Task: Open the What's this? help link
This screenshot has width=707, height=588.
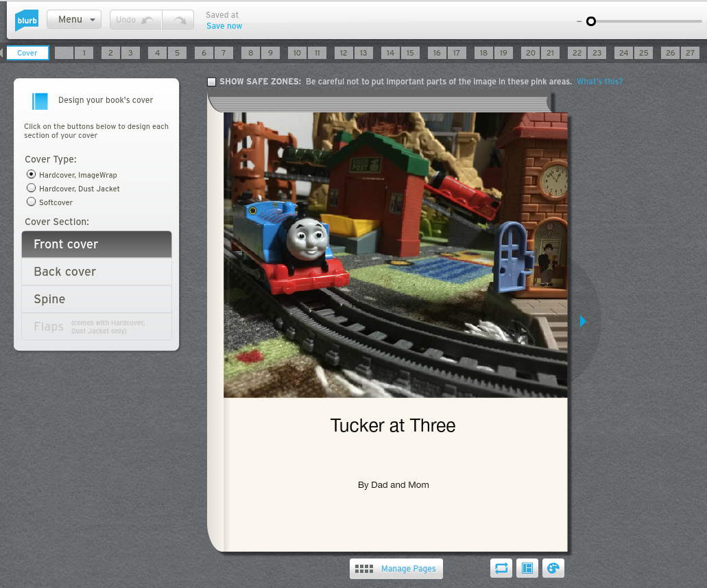Action: point(599,82)
